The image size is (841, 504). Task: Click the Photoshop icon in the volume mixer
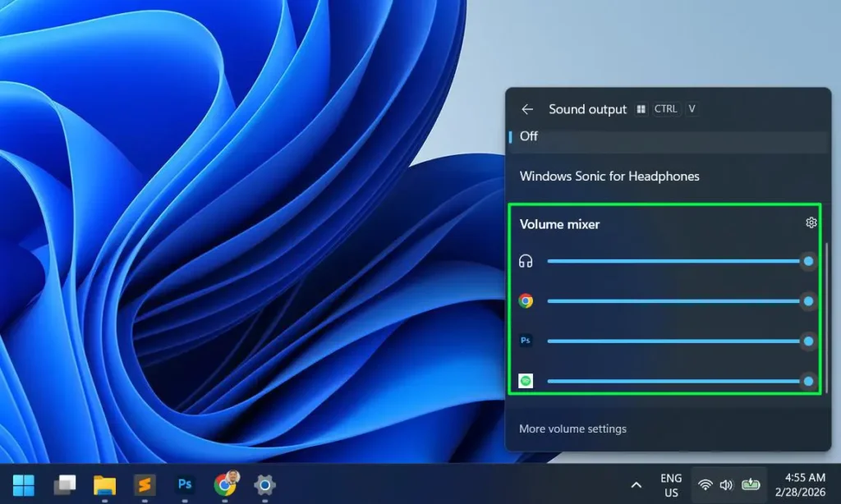[x=526, y=341]
